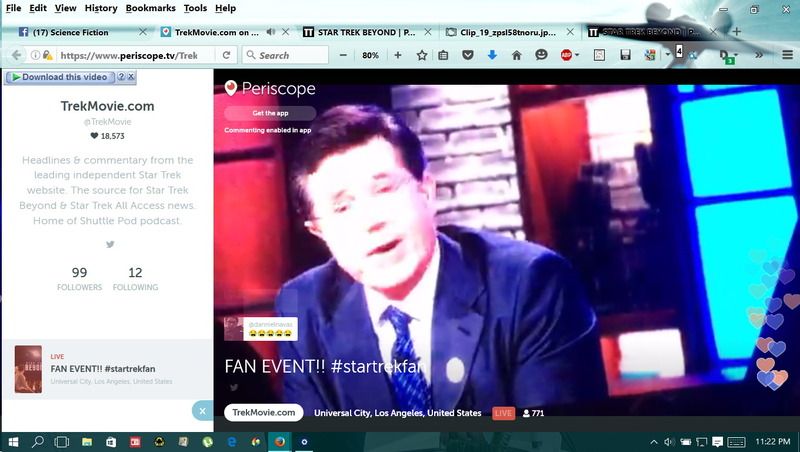Open the Help menu
This screenshot has height=452, width=800.
pos(225,8)
